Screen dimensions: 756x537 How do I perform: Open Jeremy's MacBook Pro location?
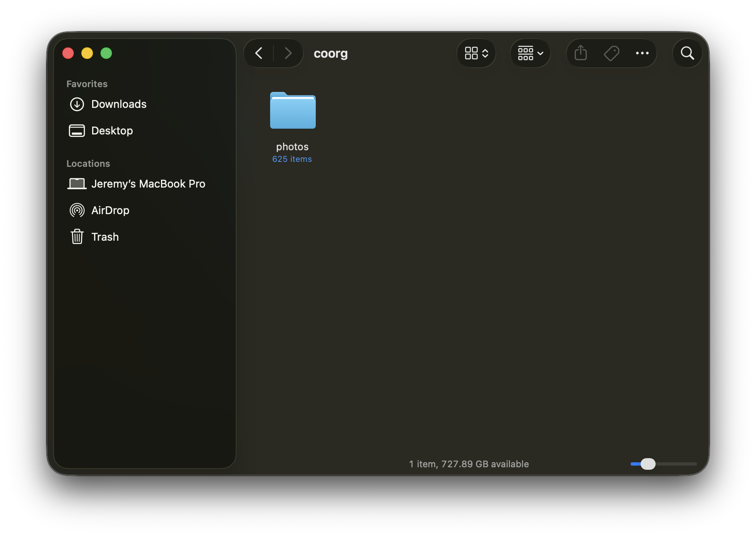click(x=148, y=184)
